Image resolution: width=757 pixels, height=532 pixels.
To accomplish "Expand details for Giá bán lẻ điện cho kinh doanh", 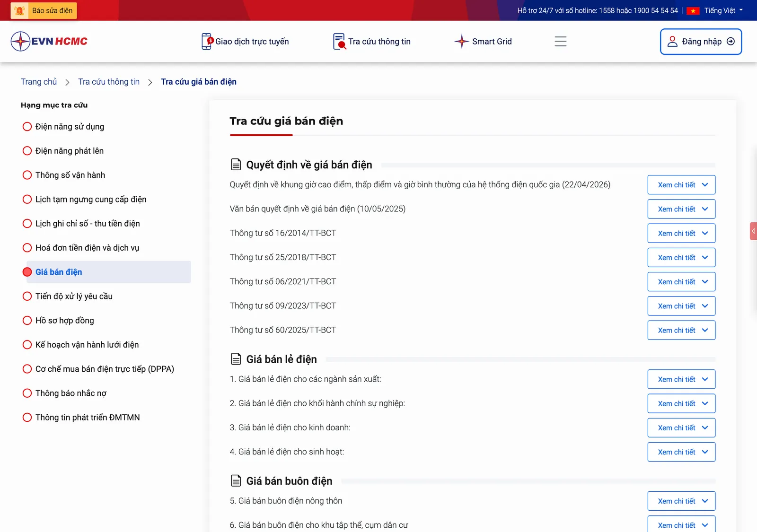I will (x=681, y=427).
